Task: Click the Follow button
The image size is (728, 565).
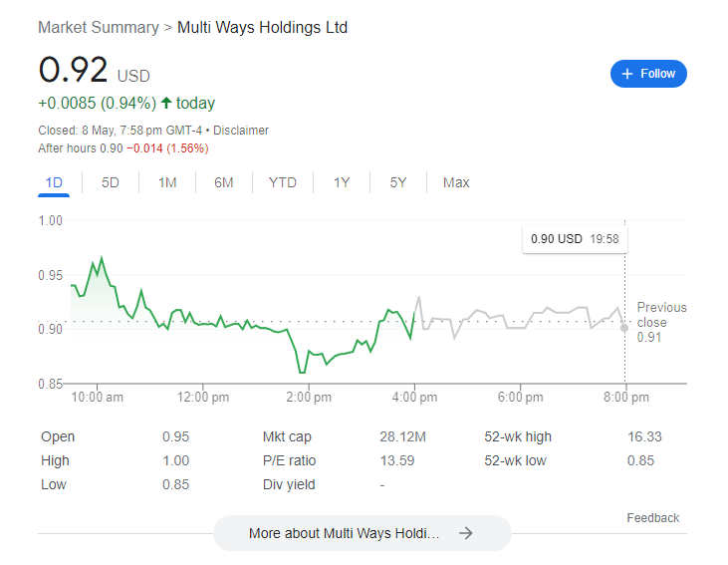Action: click(x=648, y=74)
